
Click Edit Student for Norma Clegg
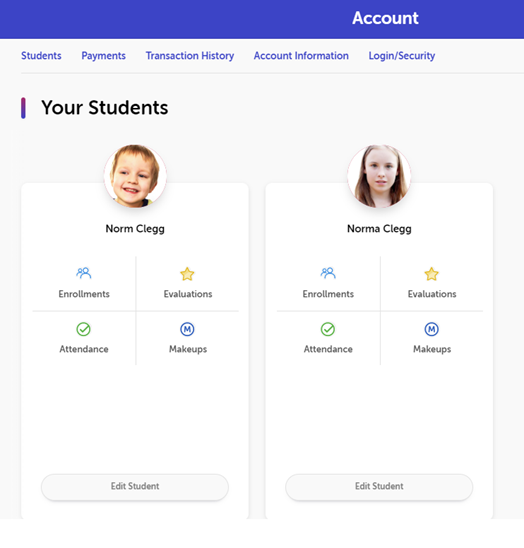click(x=379, y=486)
